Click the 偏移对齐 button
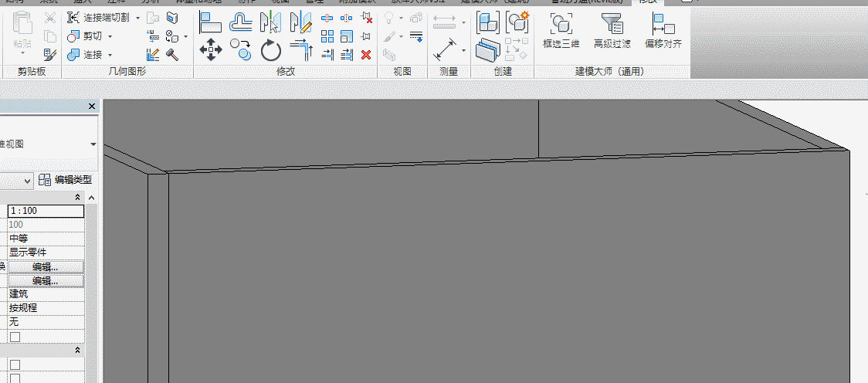 click(663, 30)
